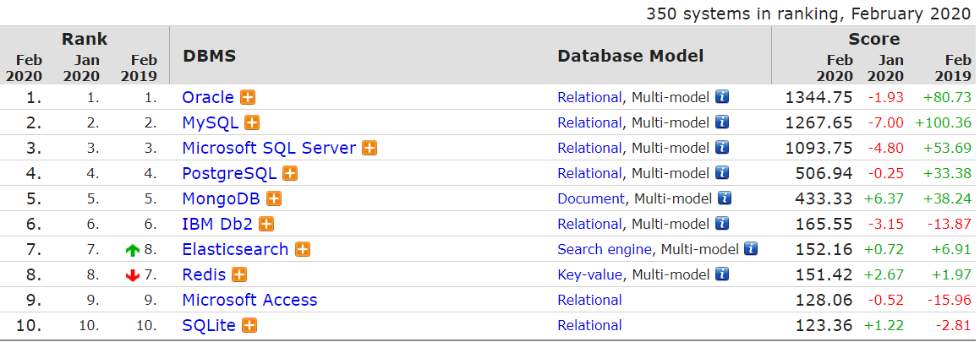The width and height of the screenshot is (980, 342).
Task: Open the info icon in MySQL's row
Action: point(722,122)
